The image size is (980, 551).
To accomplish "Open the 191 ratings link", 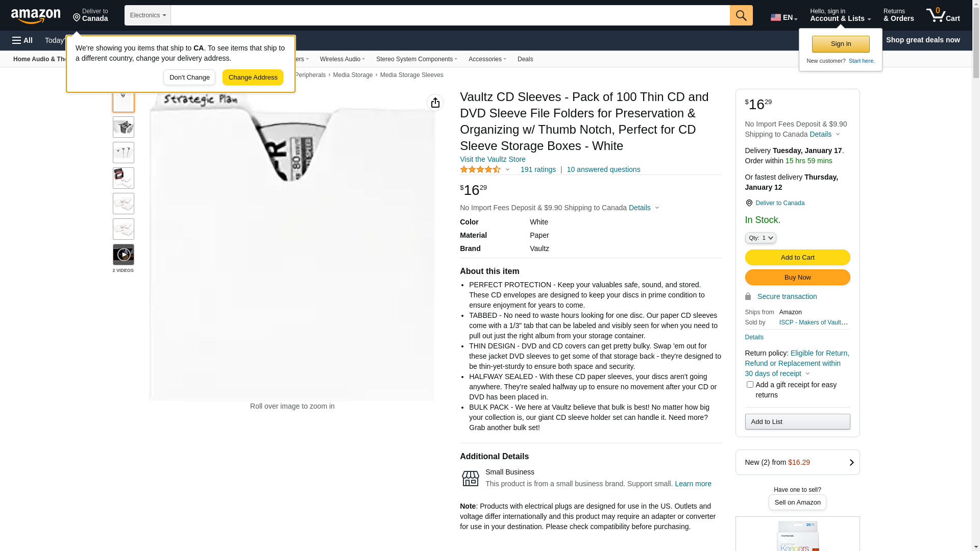I will [x=538, y=169].
